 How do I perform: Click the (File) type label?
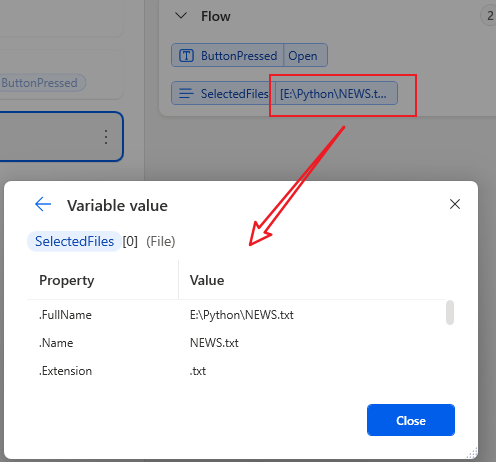tap(161, 241)
